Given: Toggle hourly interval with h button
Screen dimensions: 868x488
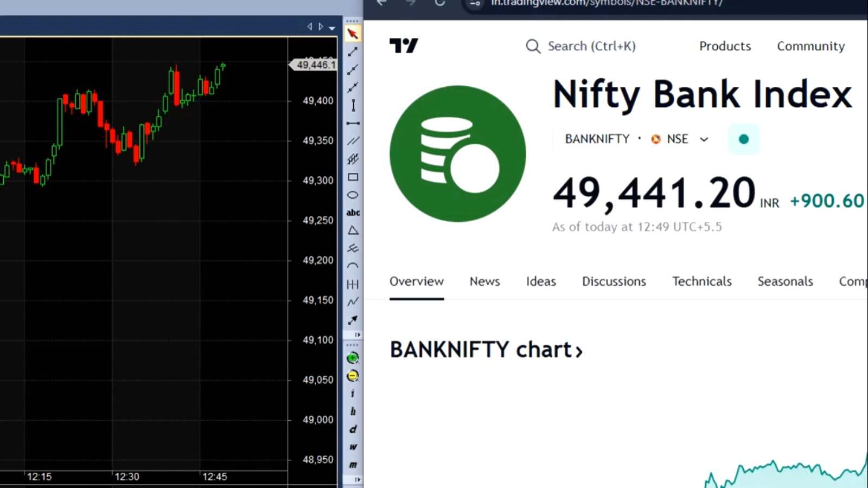Looking at the screenshot, I should (353, 412).
